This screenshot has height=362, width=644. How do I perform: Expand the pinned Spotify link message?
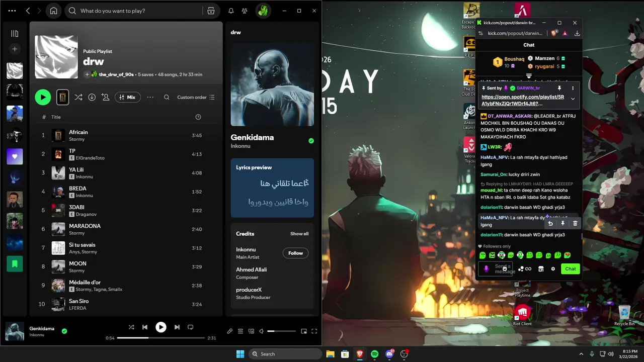[x=573, y=99]
